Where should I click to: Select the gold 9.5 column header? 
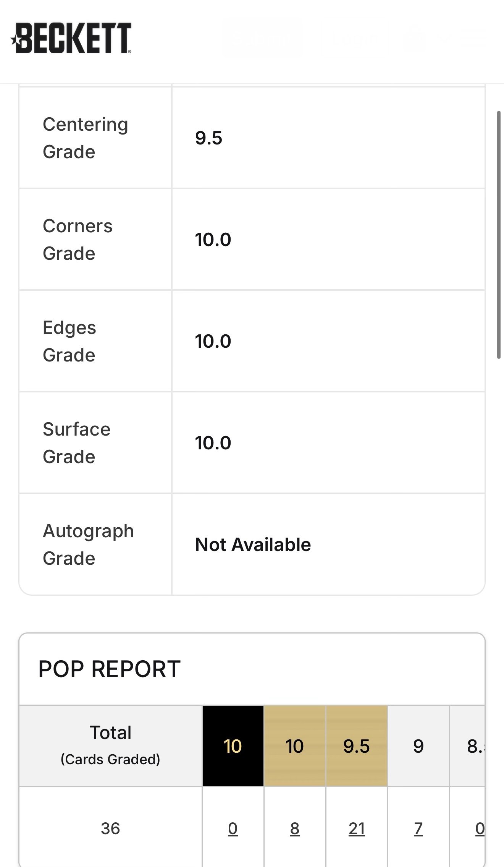point(357,746)
